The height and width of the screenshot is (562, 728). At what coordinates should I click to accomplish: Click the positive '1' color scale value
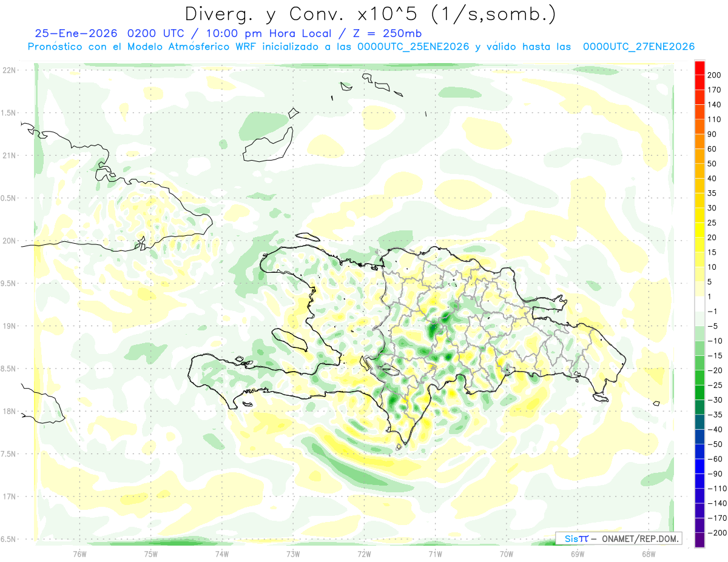click(710, 297)
